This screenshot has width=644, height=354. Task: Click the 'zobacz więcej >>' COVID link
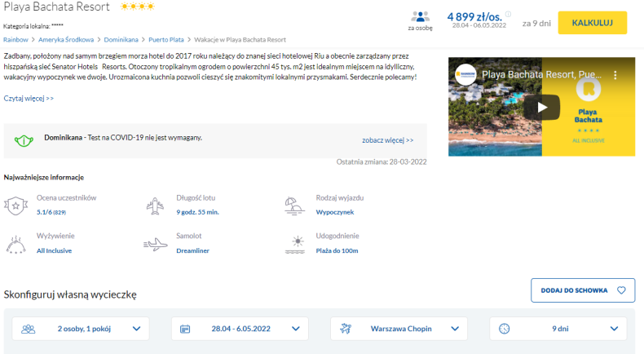click(388, 140)
